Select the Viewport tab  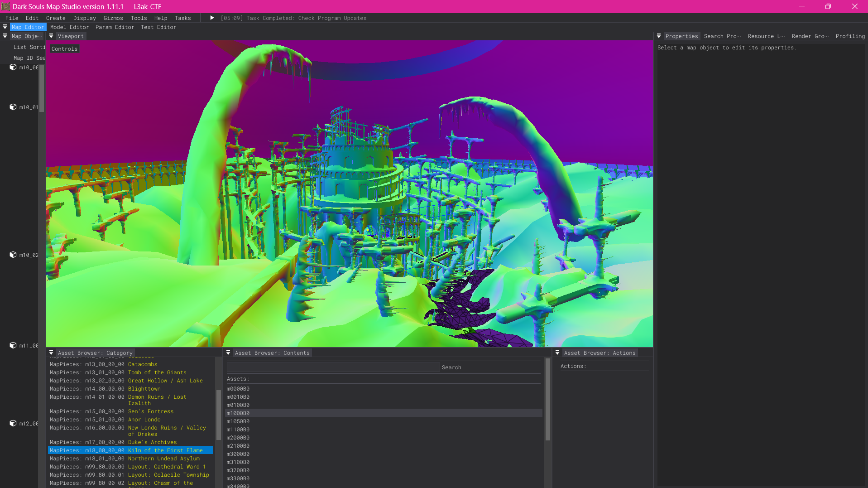click(x=71, y=36)
